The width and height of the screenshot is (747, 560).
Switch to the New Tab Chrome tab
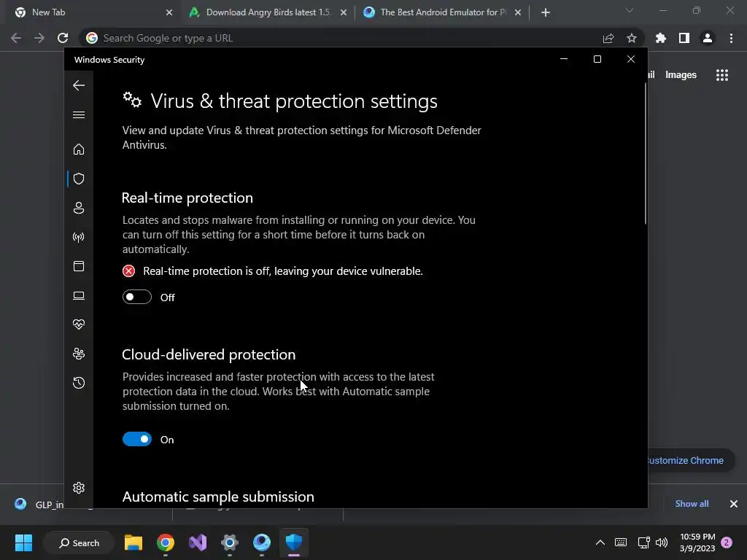pyautogui.click(x=90, y=12)
